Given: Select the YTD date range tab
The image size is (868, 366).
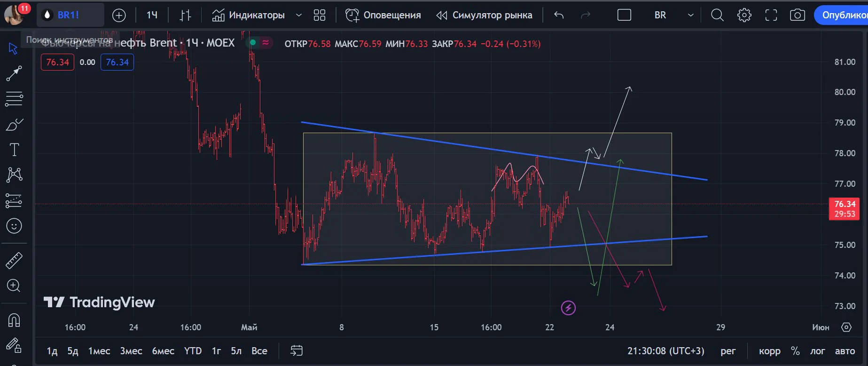Looking at the screenshot, I should coord(193,351).
